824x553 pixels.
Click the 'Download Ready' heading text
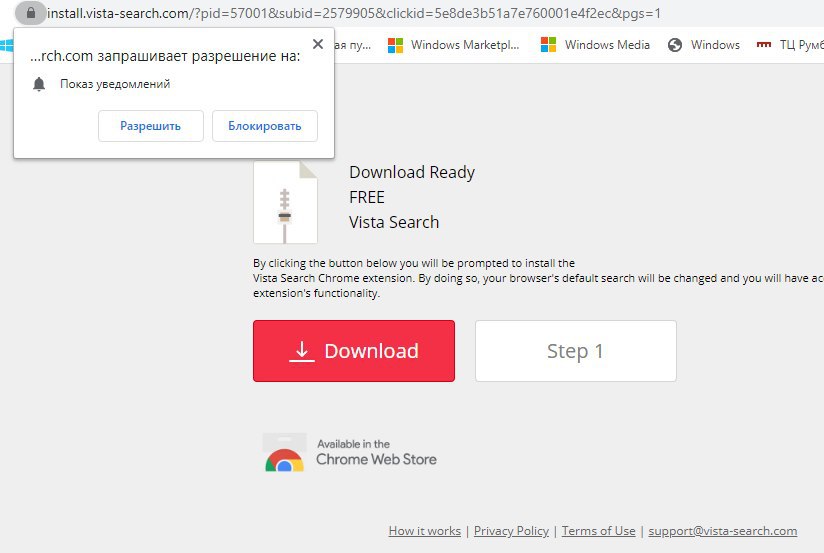(412, 172)
